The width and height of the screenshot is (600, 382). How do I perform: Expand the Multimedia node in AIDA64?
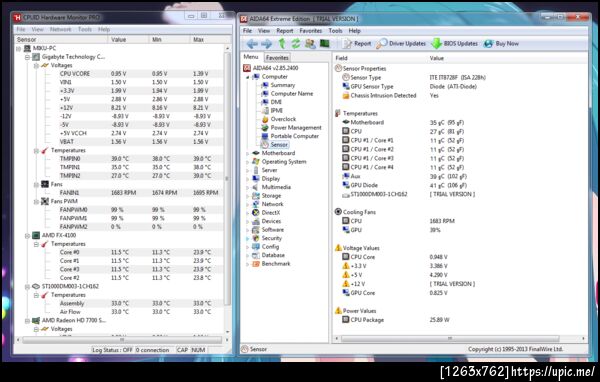(248, 187)
